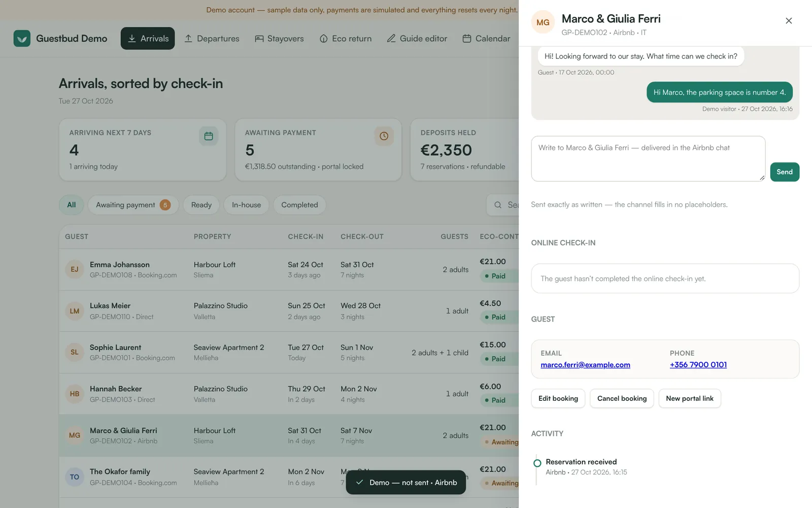Open the Calendar tab
This screenshot has width=812, height=508.
[x=486, y=38]
